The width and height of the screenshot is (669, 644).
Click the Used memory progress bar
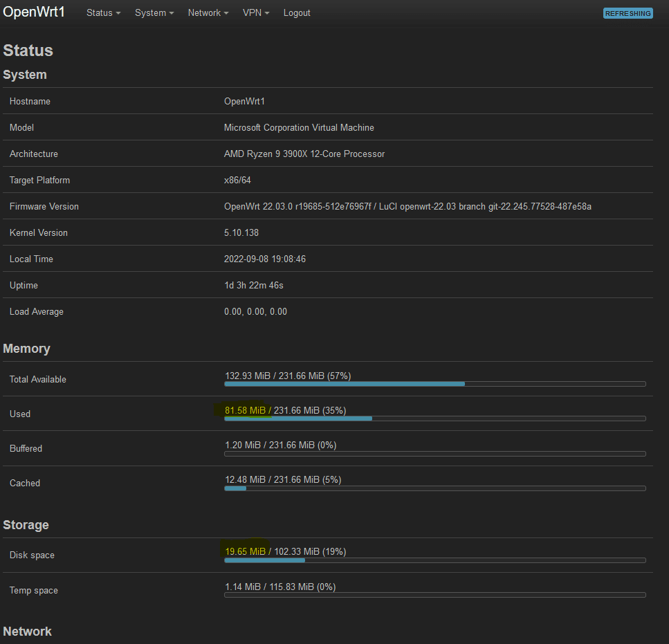[434, 418]
